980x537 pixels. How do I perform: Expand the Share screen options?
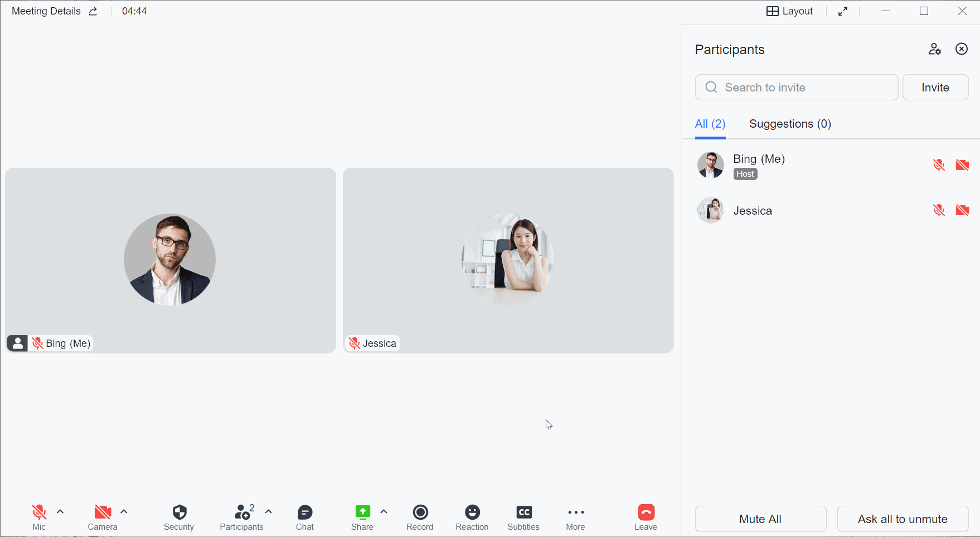(x=384, y=511)
